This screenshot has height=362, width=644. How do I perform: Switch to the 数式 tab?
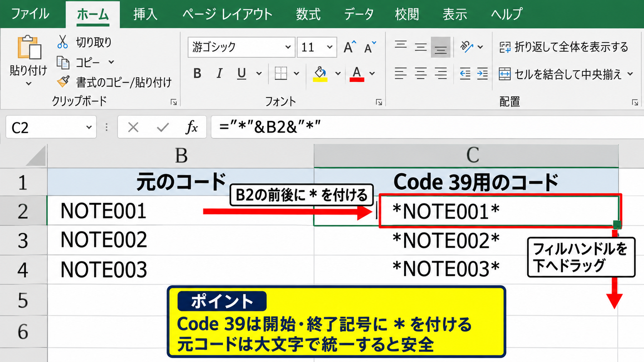point(308,14)
